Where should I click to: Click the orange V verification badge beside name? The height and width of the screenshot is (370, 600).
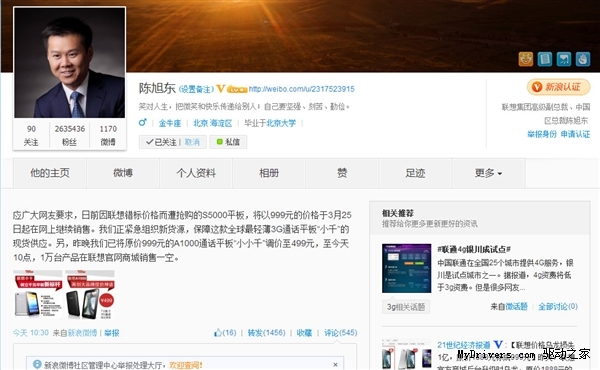(x=220, y=89)
